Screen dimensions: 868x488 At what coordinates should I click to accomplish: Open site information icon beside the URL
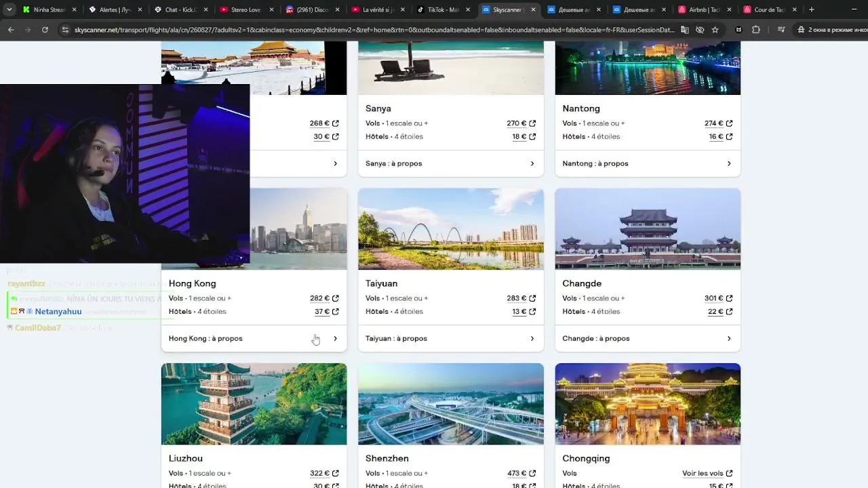65,30
